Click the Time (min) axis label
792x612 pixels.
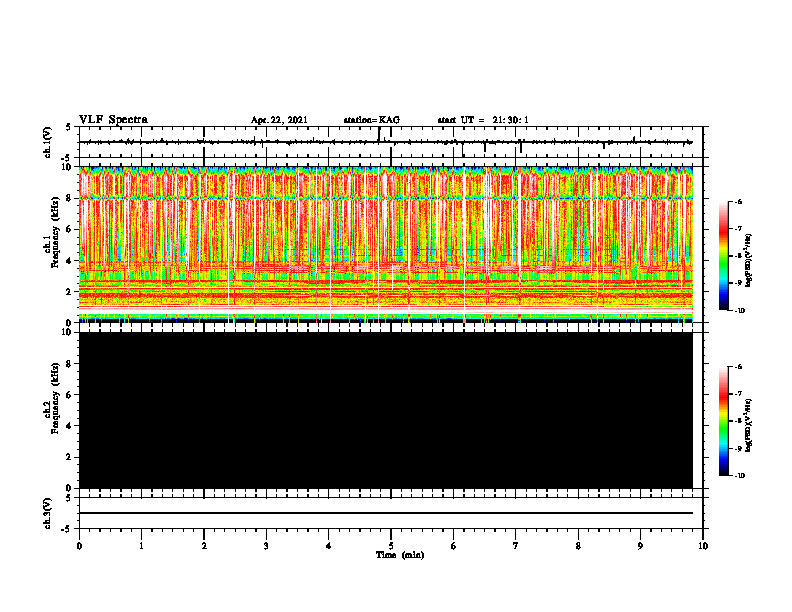[x=400, y=555]
